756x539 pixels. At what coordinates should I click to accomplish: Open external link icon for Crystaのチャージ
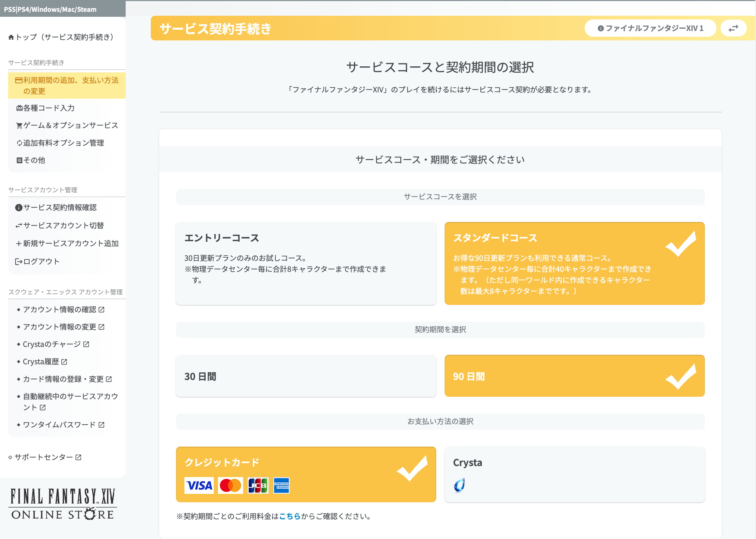[x=86, y=344]
